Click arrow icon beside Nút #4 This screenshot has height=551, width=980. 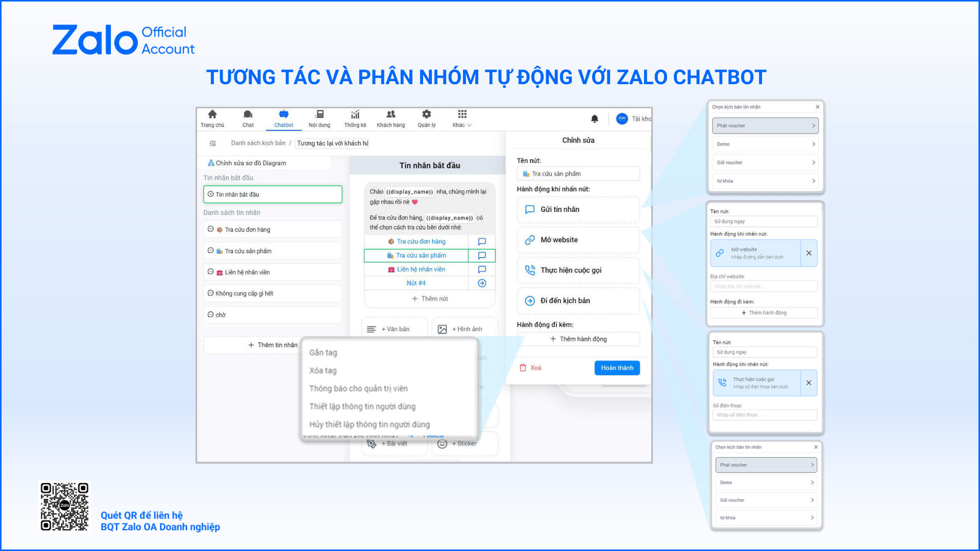click(482, 283)
